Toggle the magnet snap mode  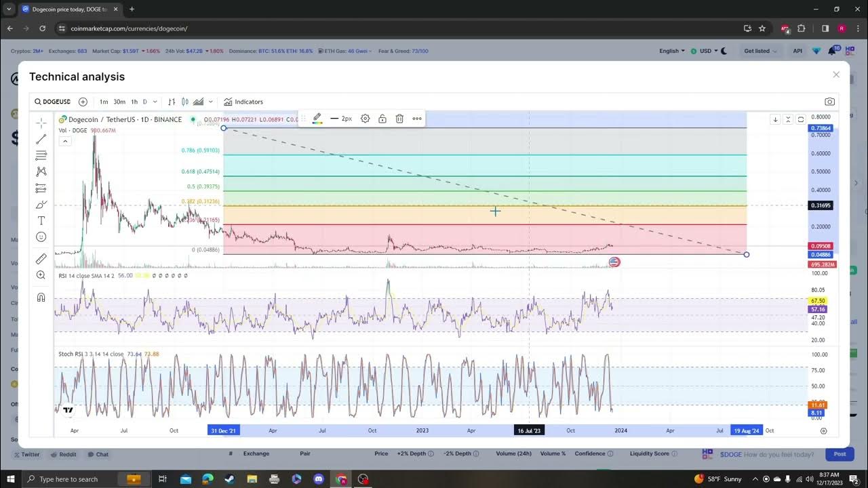(x=41, y=297)
